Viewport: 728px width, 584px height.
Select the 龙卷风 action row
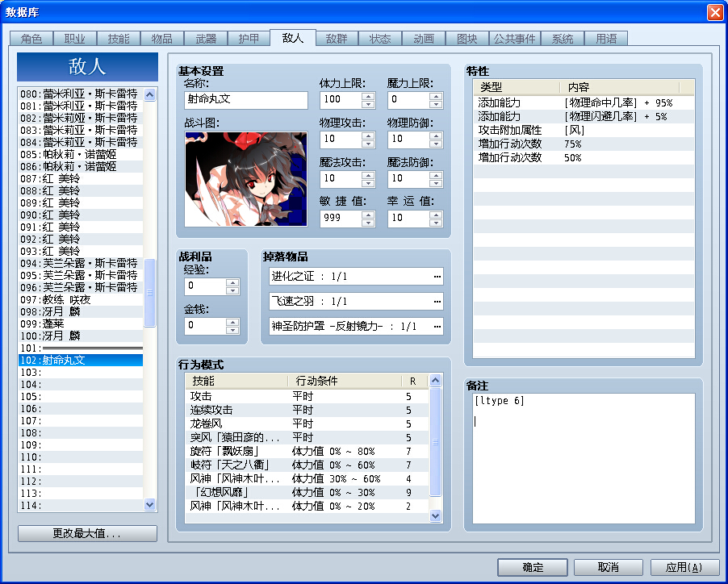[x=307, y=424]
